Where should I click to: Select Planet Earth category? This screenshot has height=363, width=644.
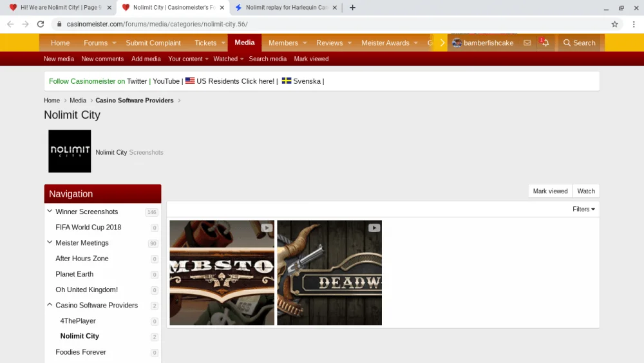[x=74, y=274]
